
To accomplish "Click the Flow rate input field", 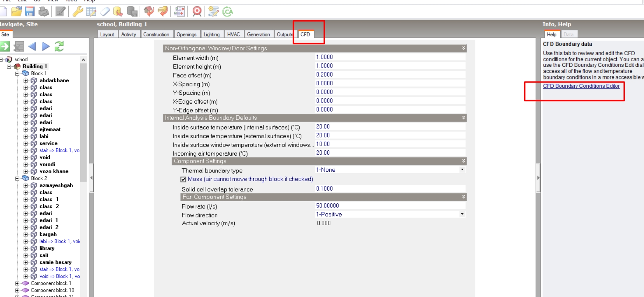I will 390,206.
